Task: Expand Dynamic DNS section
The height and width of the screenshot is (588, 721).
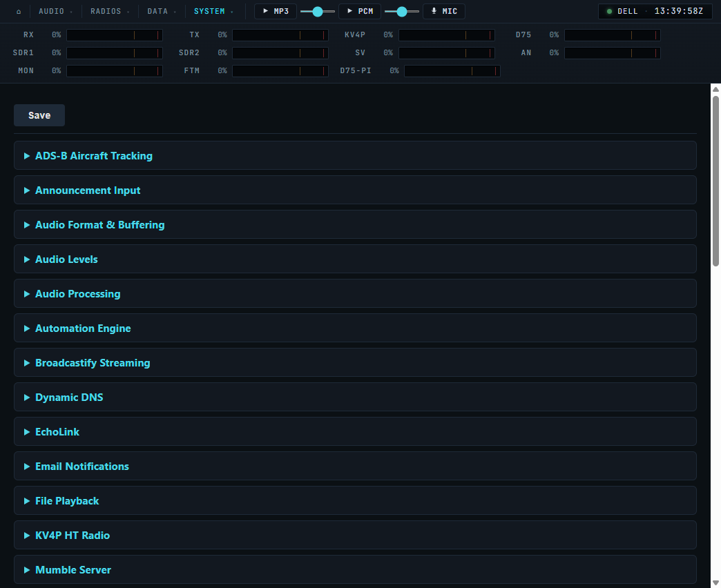Action: click(355, 397)
